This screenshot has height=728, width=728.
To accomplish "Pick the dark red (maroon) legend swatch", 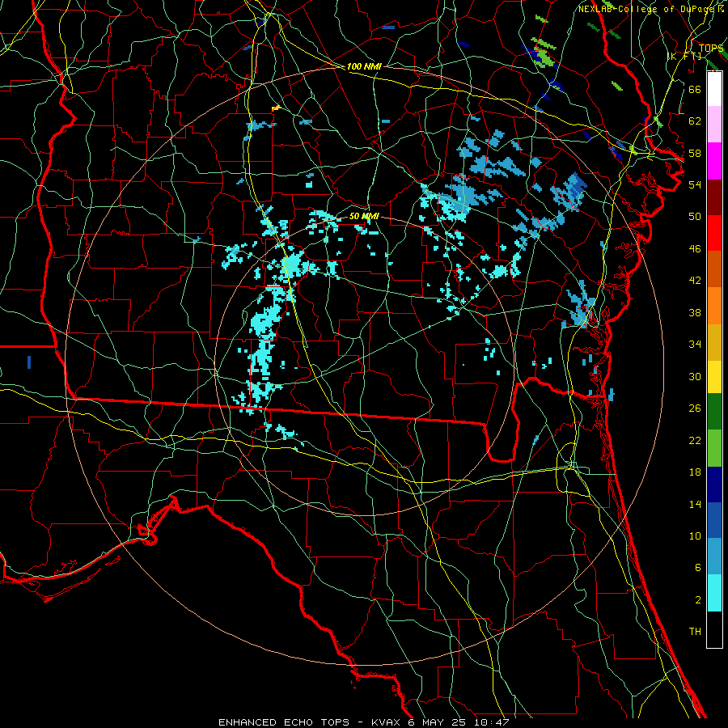I will (x=714, y=197).
